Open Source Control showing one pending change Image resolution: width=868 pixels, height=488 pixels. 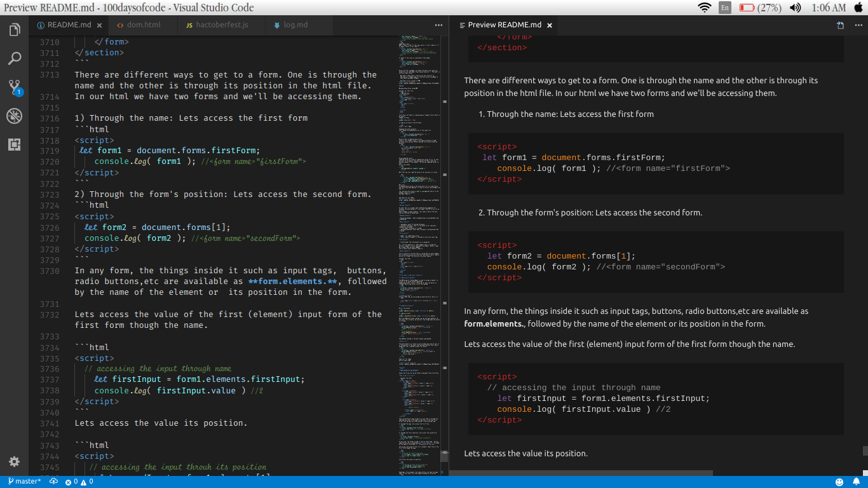14,87
